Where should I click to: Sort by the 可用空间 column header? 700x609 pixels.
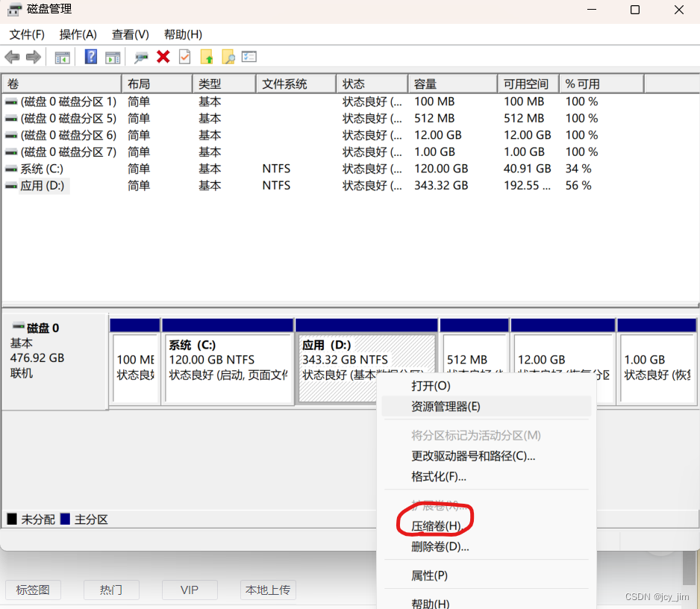point(528,84)
